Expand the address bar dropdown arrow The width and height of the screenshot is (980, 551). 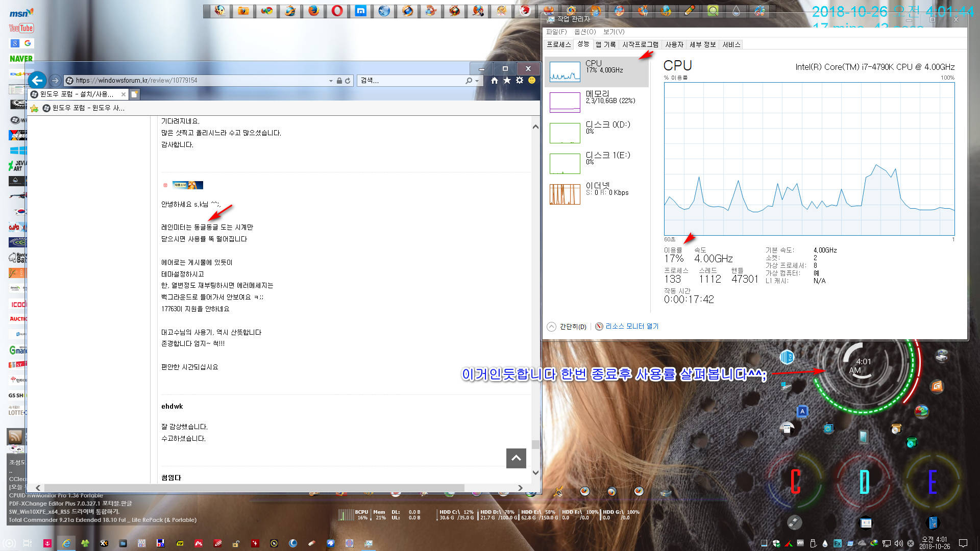(331, 81)
